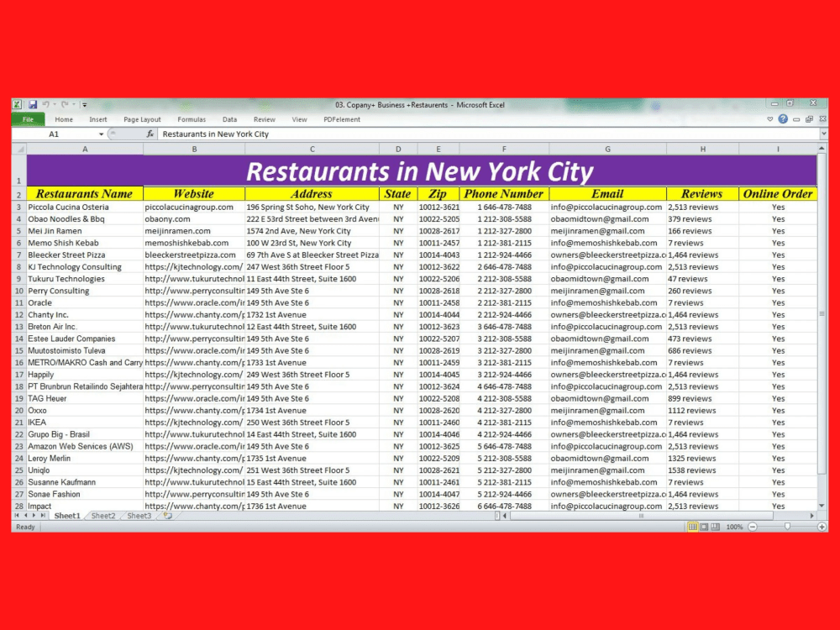Screen dimensions: 840x630
Task: Click the meijinramen@gmail.com cell in row 5
Action: [x=607, y=231]
